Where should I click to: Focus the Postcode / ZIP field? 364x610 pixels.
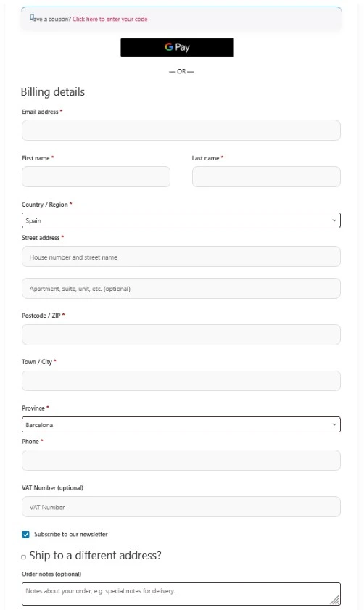point(181,334)
